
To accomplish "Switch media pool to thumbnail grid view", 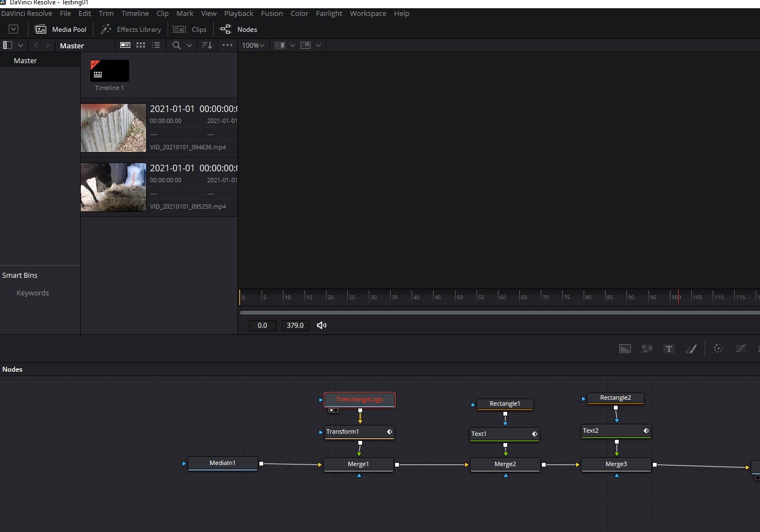I will pyautogui.click(x=141, y=45).
